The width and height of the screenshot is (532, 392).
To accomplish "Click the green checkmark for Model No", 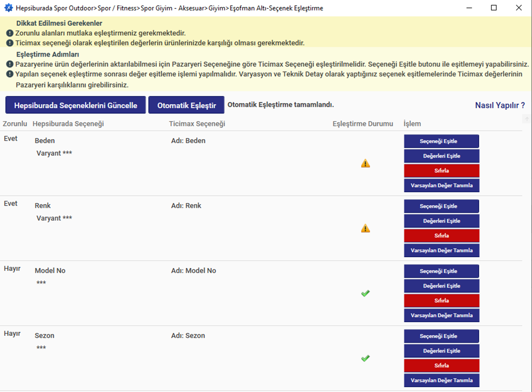I will [366, 293].
